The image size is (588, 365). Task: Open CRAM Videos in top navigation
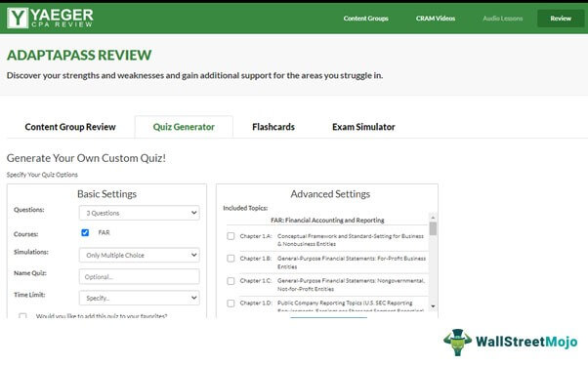[435, 19]
